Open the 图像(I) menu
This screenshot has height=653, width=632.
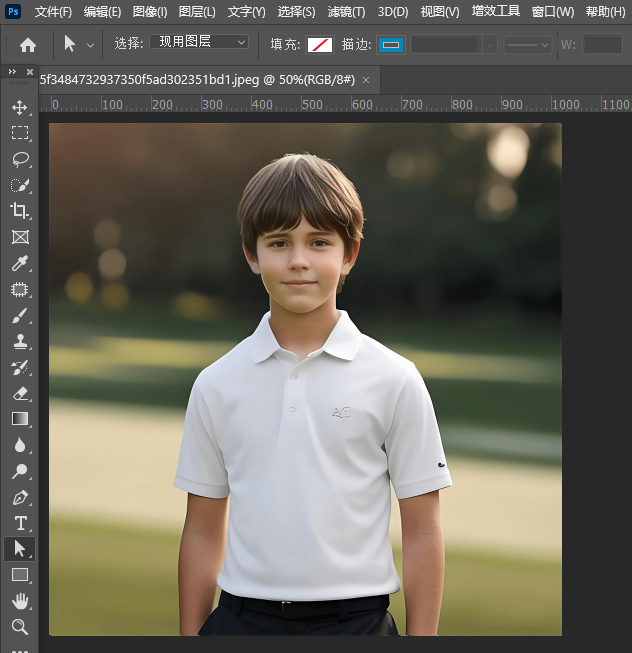(150, 12)
